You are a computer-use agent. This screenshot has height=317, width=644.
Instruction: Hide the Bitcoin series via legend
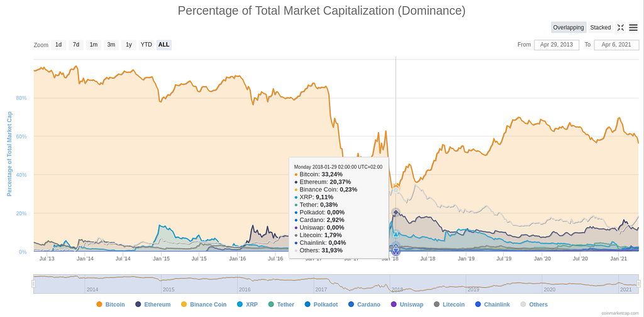pyautogui.click(x=111, y=304)
